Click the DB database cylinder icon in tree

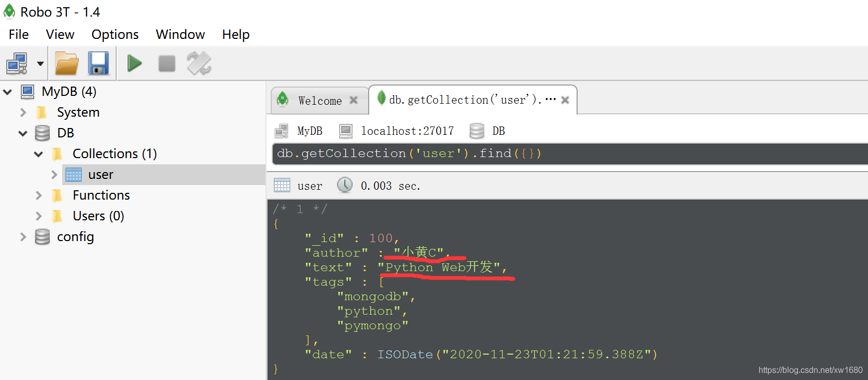pos(43,133)
